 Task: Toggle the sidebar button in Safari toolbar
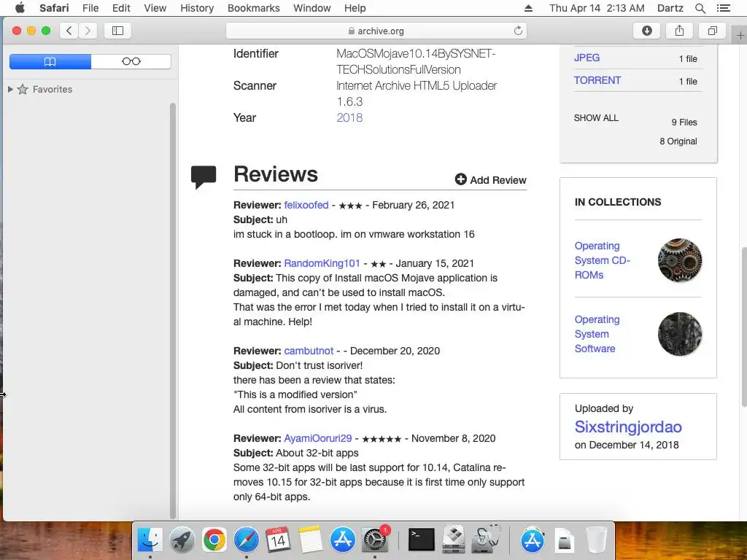pos(117,31)
